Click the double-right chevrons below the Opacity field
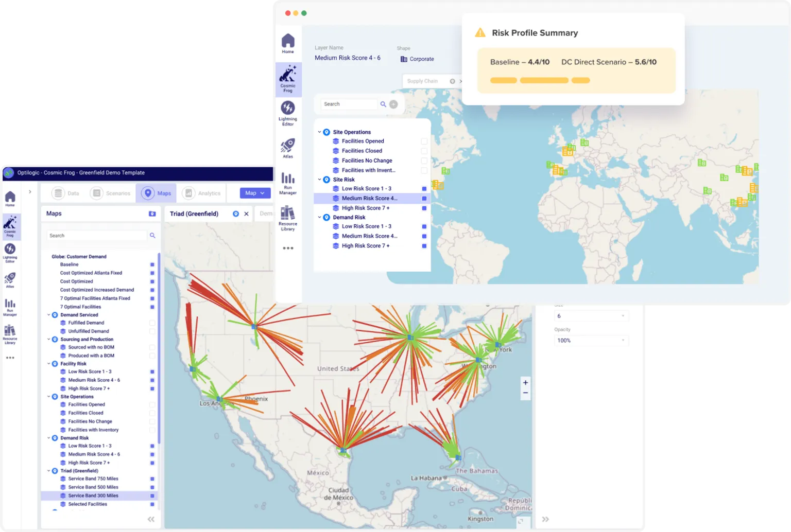This screenshot has width=791, height=532. coord(545,519)
